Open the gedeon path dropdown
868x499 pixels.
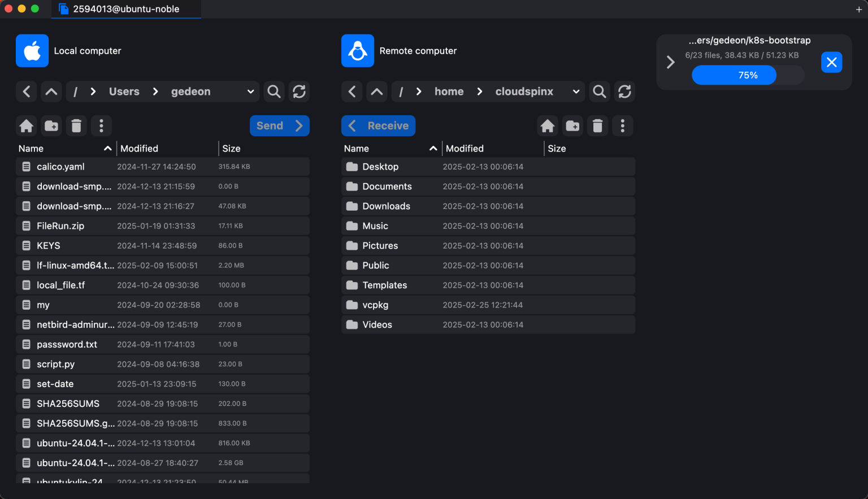(250, 92)
